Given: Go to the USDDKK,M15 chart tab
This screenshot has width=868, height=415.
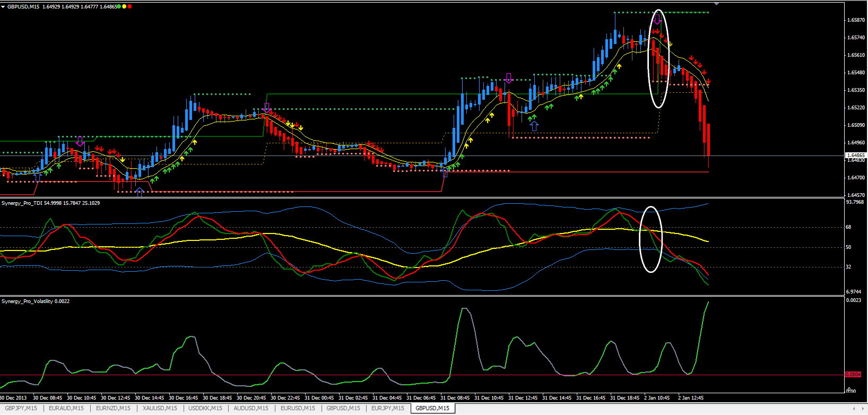Looking at the screenshot, I should (205, 409).
